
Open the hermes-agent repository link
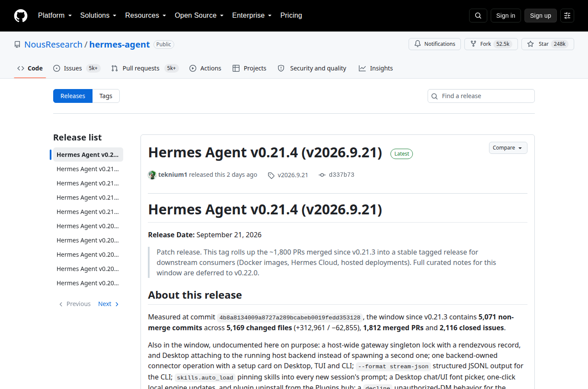click(x=119, y=45)
